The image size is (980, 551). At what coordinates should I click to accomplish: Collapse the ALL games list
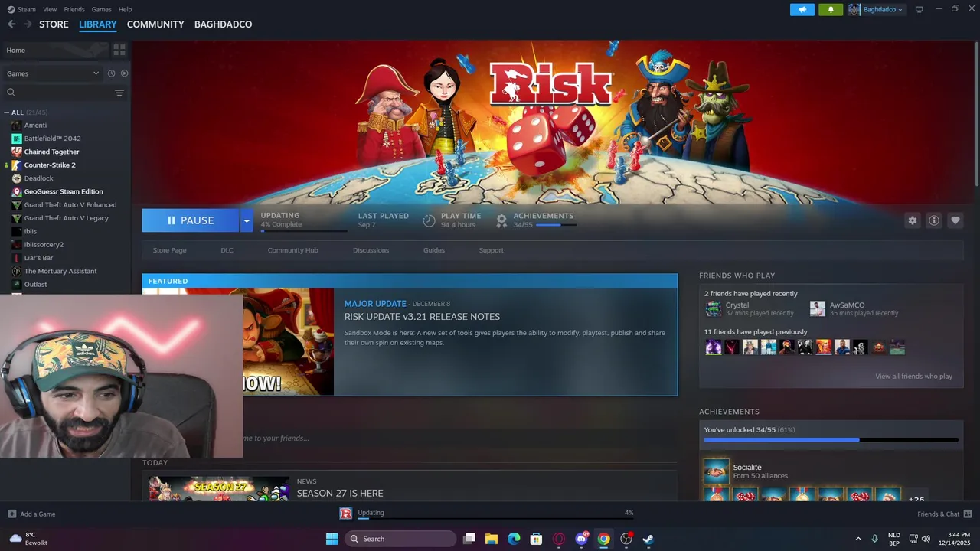click(7, 112)
